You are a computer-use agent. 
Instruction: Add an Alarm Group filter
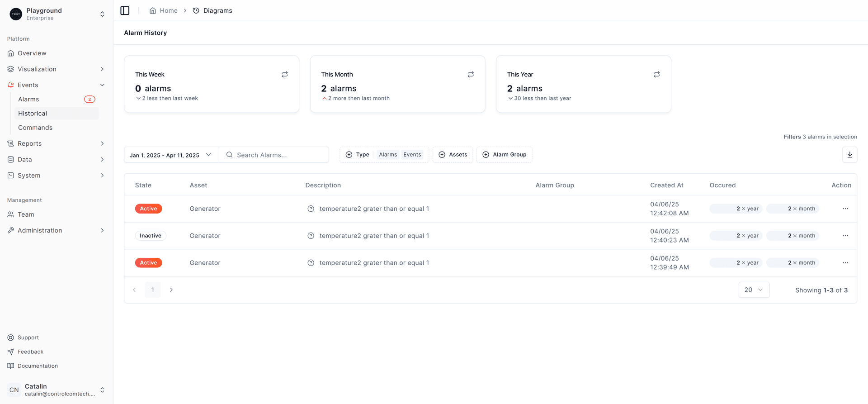504,155
